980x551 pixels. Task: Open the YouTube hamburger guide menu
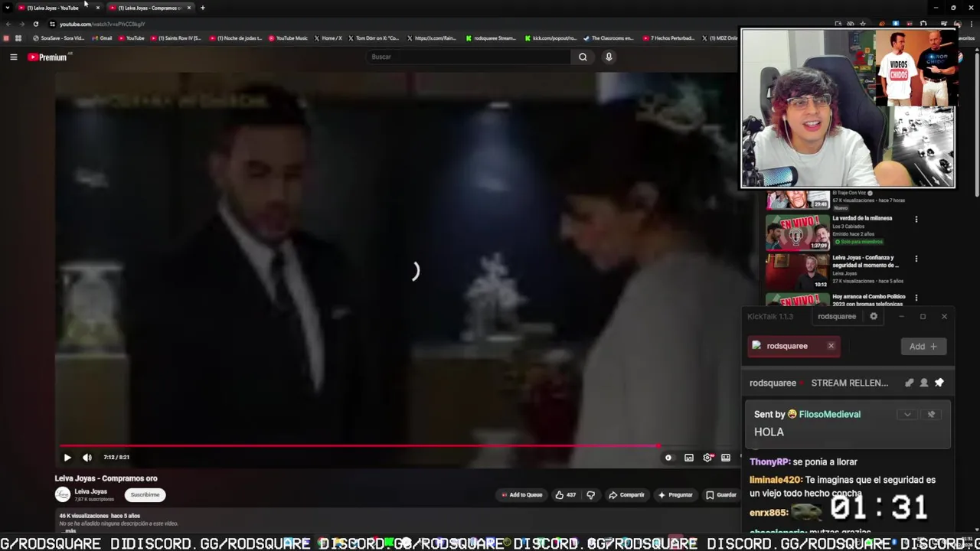tap(13, 57)
